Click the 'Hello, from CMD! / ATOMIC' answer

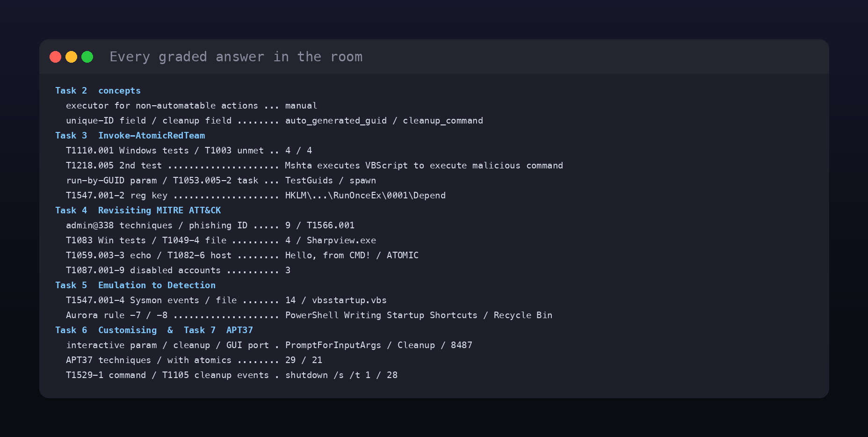click(352, 255)
